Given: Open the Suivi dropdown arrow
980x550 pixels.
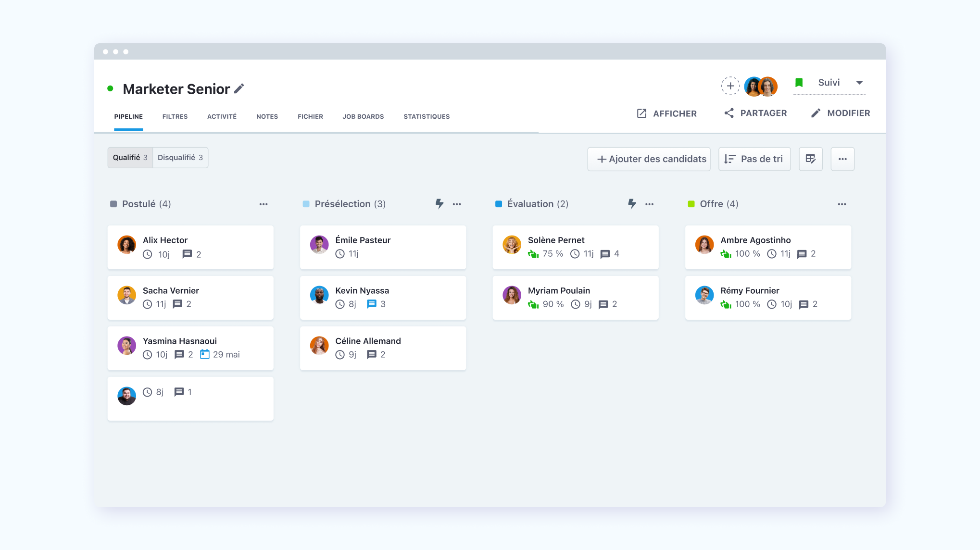Looking at the screenshot, I should (860, 82).
